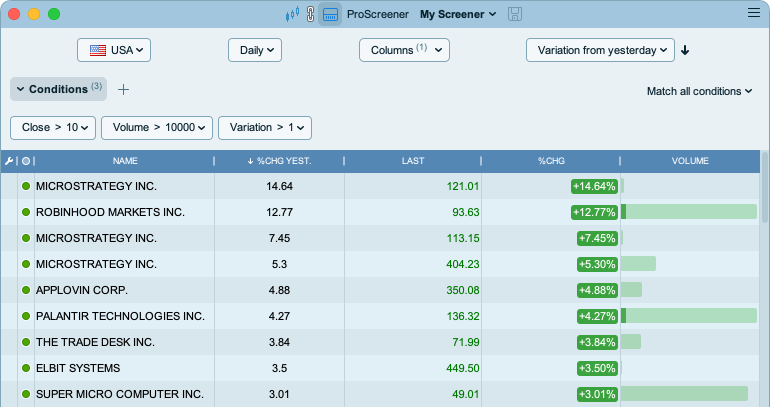Screen dimensions: 770x407
Task: Click green dot beside APPLOVIN CORP.
Action: (x=26, y=290)
